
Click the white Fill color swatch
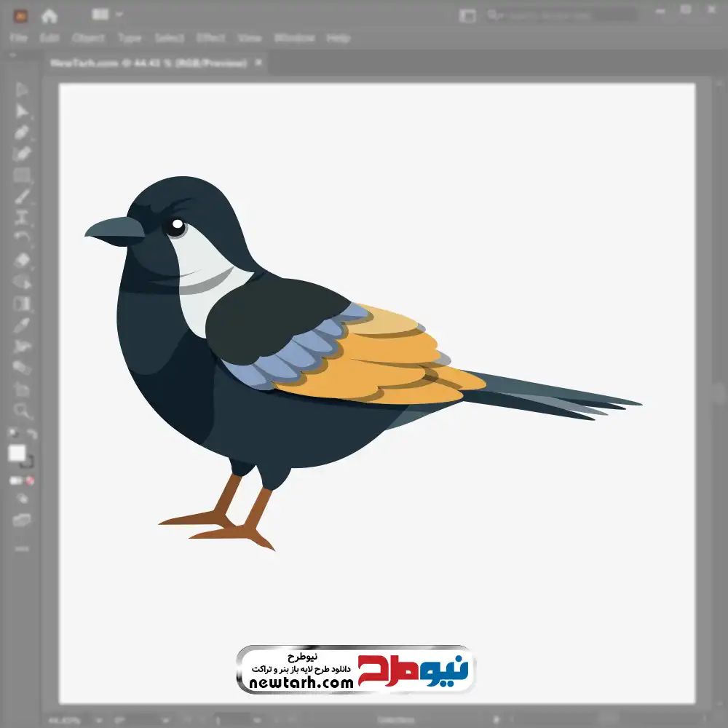(17, 453)
